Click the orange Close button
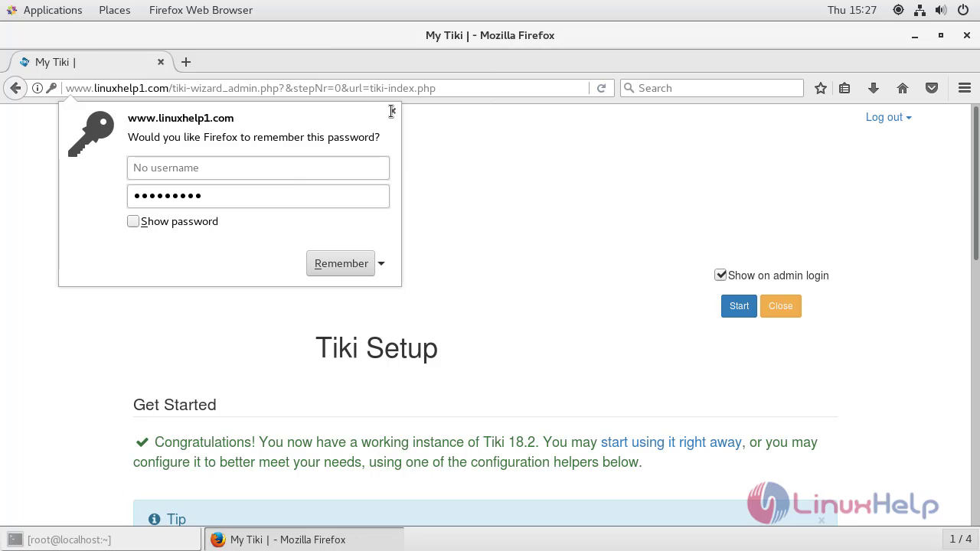This screenshot has width=980, height=551. pos(780,306)
